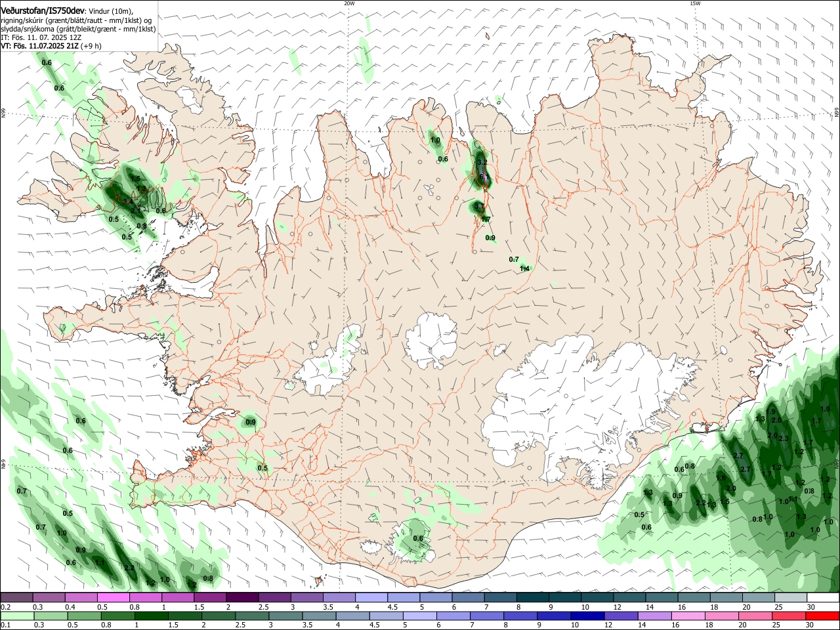Select the light lavender swatch labeled 4, upper scale

(371, 597)
